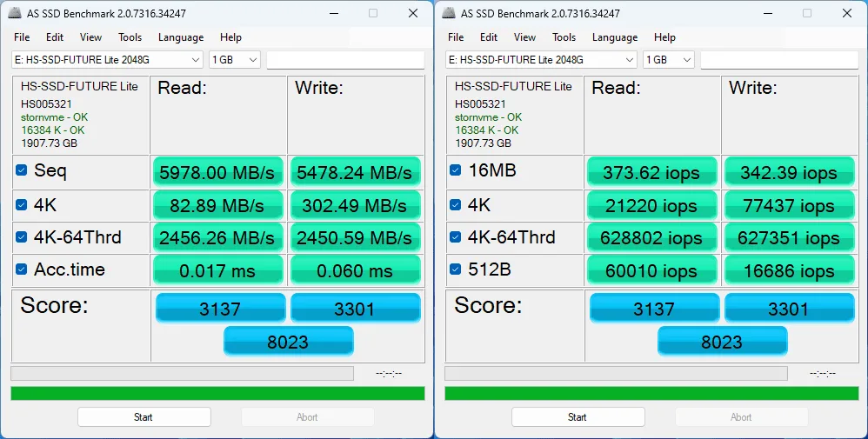Click the empty text field in left window
Screen dimensions: 868x439
(x=345, y=60)
